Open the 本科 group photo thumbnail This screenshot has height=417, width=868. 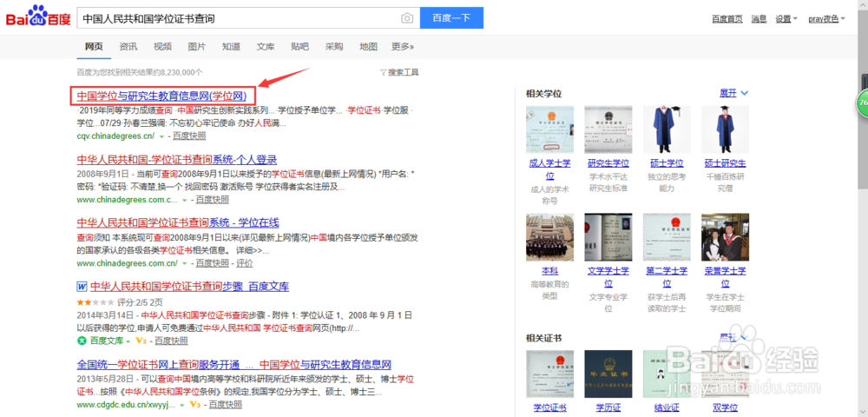pos(549,237)
